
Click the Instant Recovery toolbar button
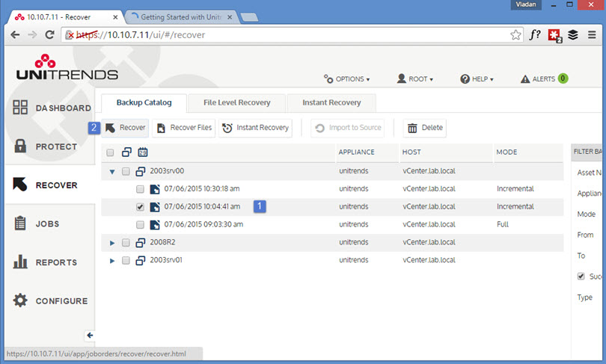[255, 128]
